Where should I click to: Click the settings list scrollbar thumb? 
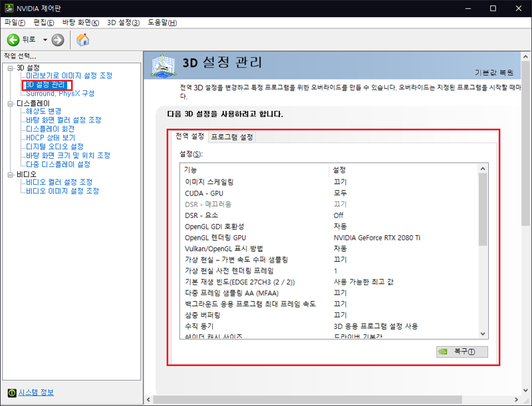point(483,209)
